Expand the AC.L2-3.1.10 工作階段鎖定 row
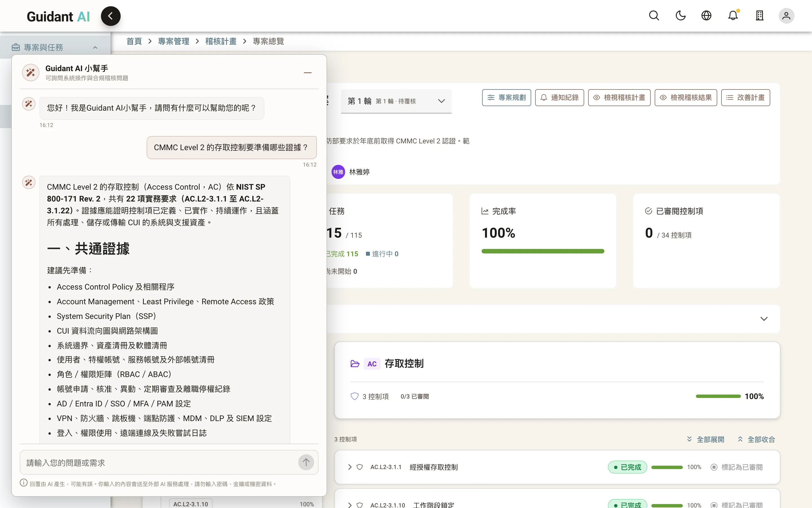 tap(350, 505)
